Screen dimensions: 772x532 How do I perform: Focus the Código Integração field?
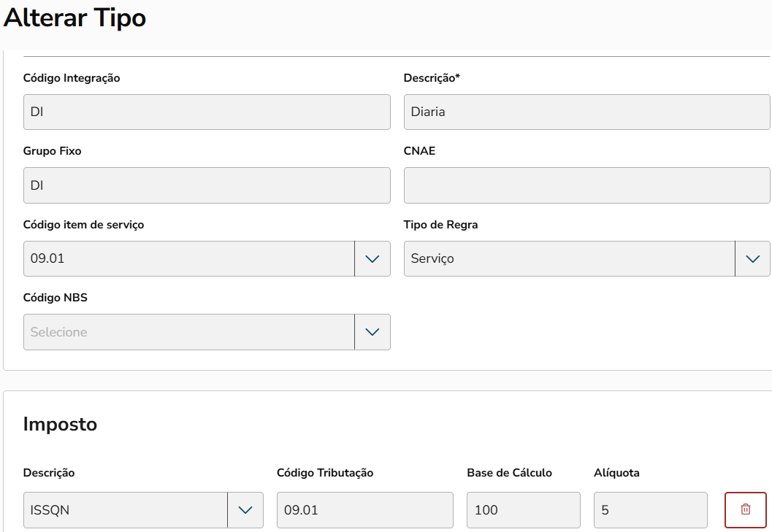click(x=207, y=112)
